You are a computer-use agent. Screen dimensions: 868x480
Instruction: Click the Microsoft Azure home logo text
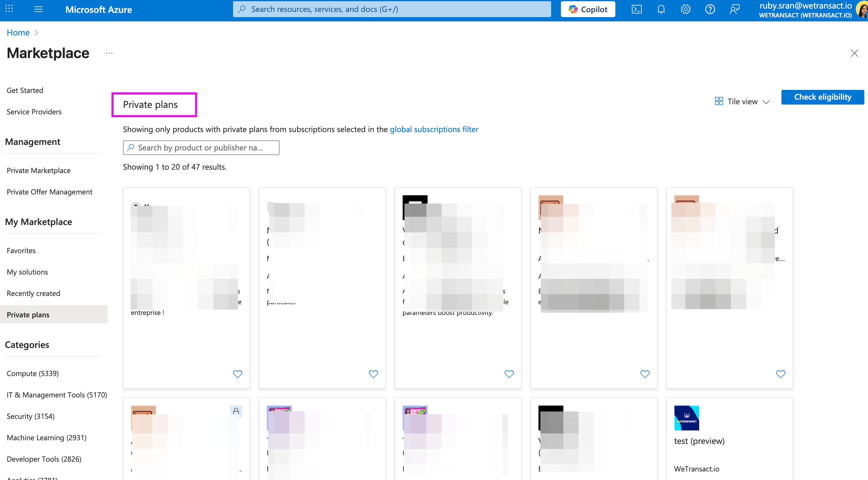click(x=98, y=9)
